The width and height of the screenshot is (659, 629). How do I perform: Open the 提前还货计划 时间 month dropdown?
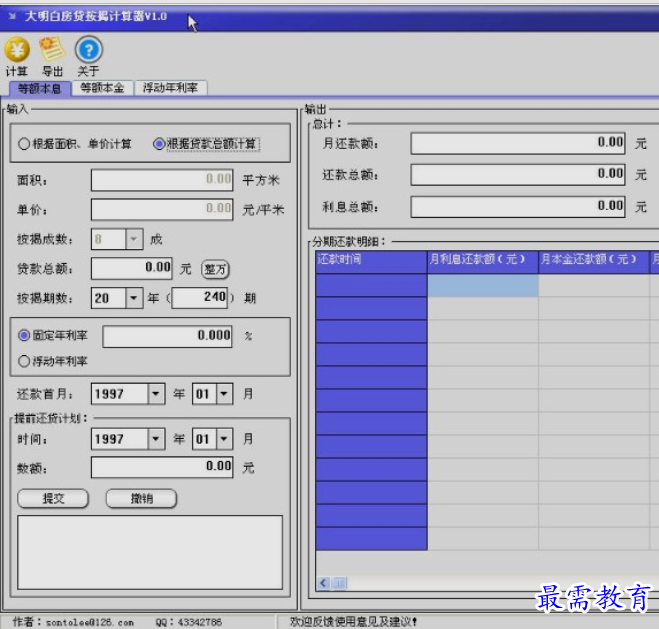(224, 439)
